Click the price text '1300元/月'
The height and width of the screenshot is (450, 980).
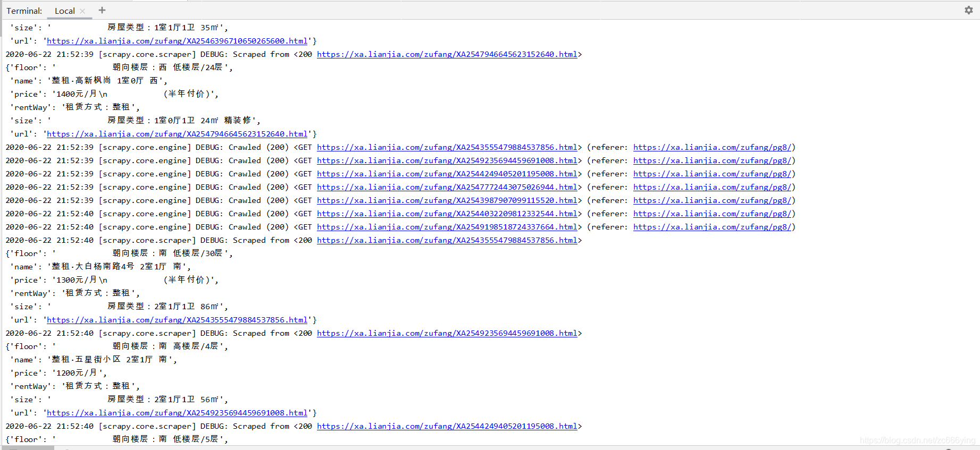click(77, 280)
